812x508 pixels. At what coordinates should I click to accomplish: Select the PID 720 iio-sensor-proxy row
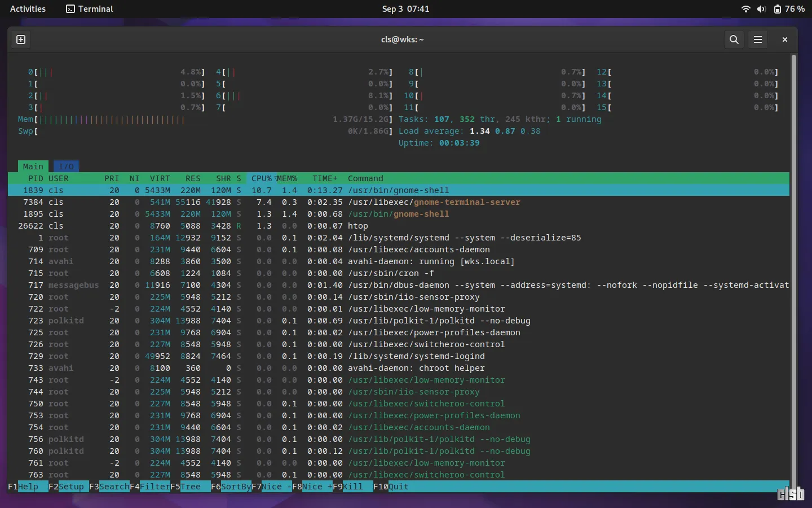399,297
